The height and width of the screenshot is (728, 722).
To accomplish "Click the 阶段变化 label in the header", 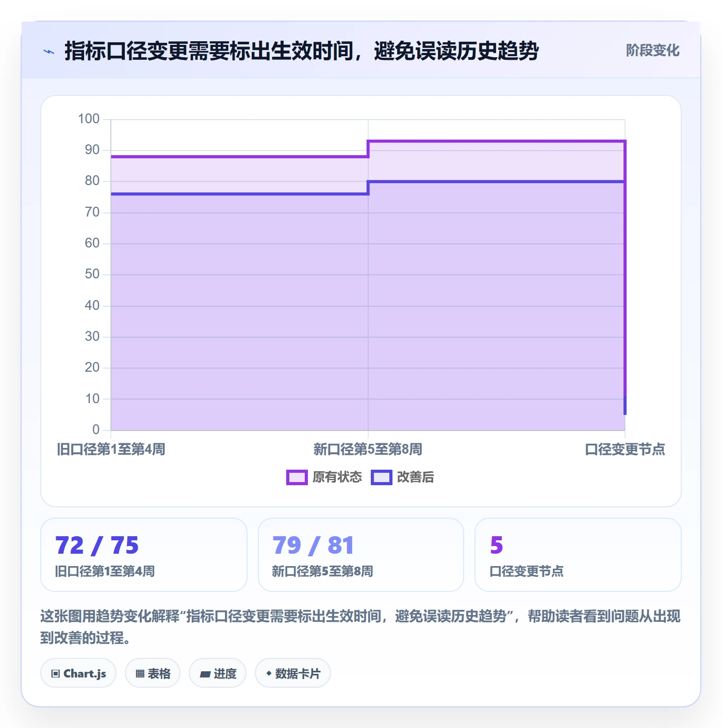I will [x=652, y=51].
